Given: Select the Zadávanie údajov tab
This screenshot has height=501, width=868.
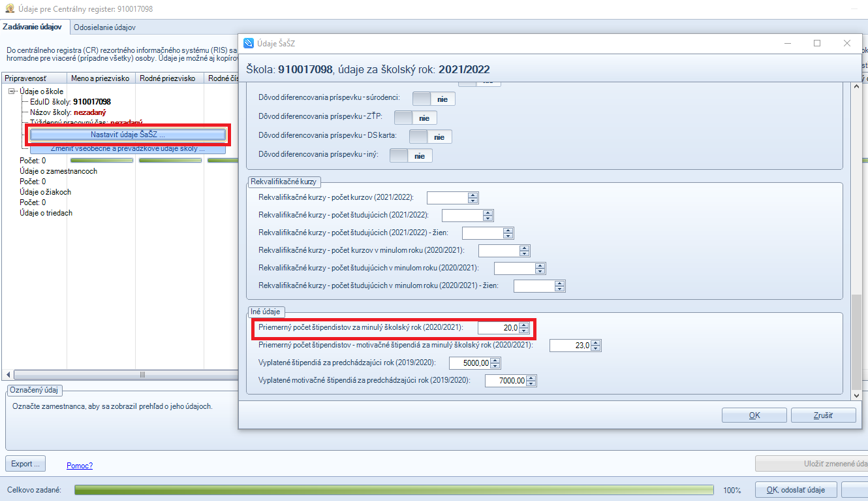Looking at the screenshot, I should click(33, 27).
